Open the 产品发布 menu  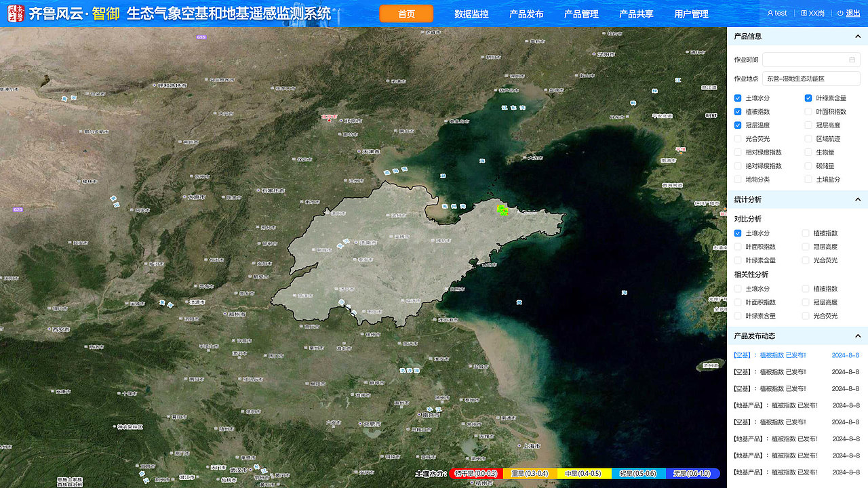tap(526, 14)
